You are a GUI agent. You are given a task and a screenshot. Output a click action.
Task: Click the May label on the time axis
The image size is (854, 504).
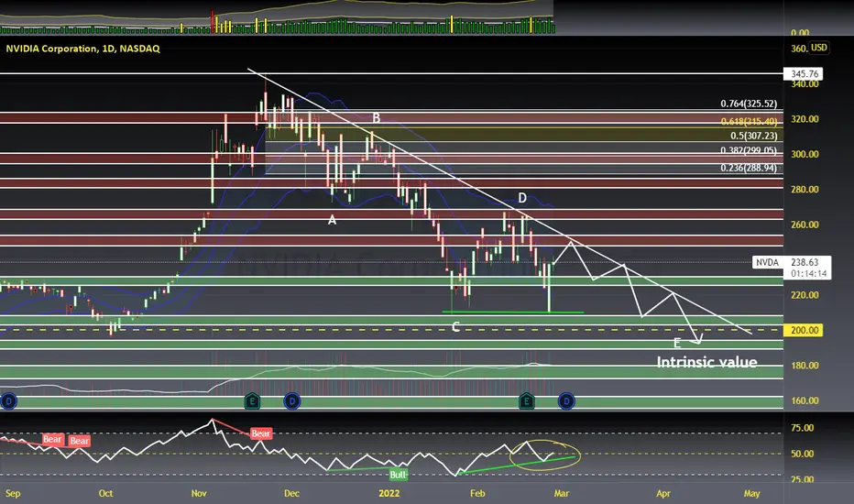point(751,493)
